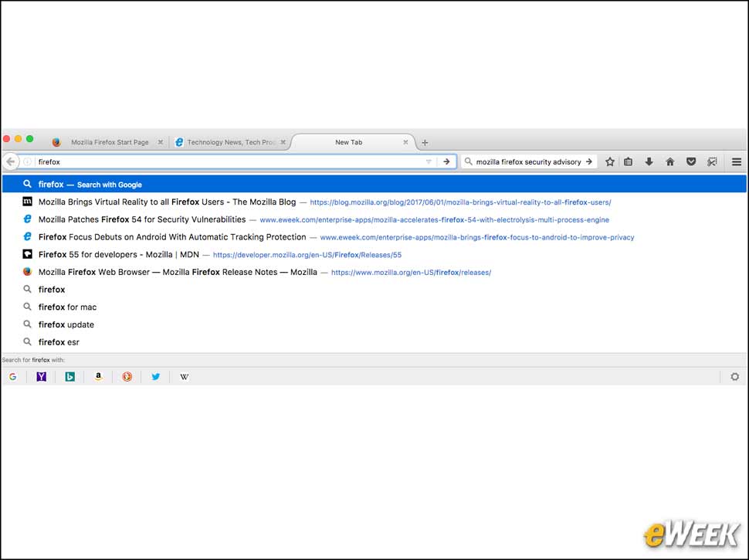Close the Mozilla Firefox Start Page tab
This screenshot has width=749, height=560.
point(161,142)
